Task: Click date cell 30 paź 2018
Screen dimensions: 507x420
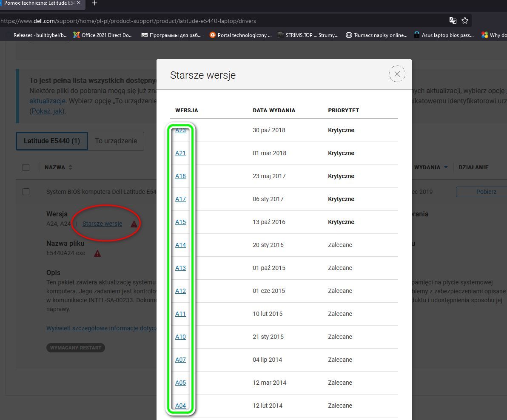Action: [x=269, y=130]
